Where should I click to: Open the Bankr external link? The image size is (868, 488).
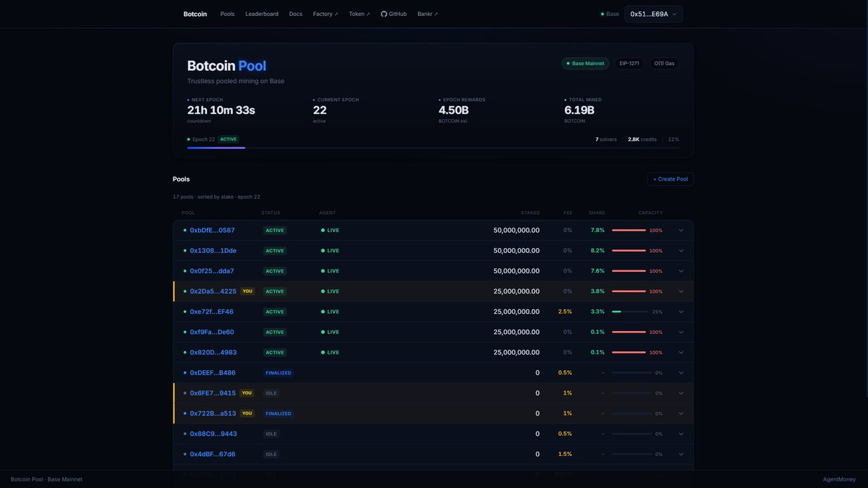pos(427,14)
